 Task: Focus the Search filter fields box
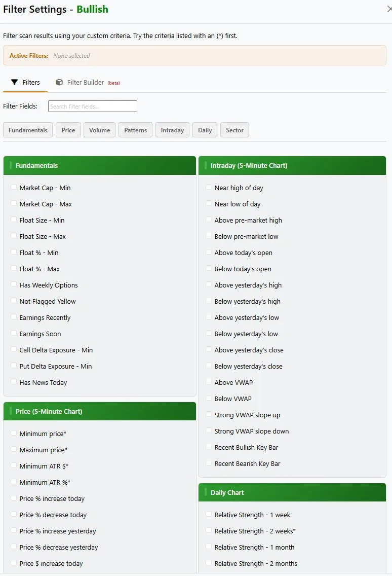(x=93, y=106)
